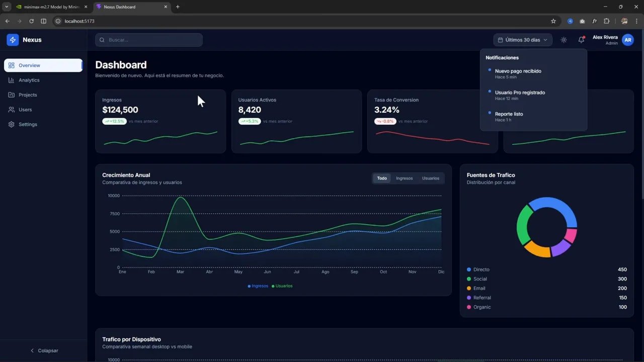Click the Settings gear icon in sidebar

[11, 124]
